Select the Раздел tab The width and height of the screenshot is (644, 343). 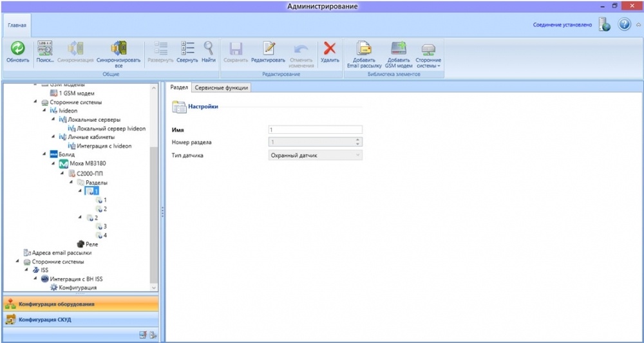pos(178,88)
